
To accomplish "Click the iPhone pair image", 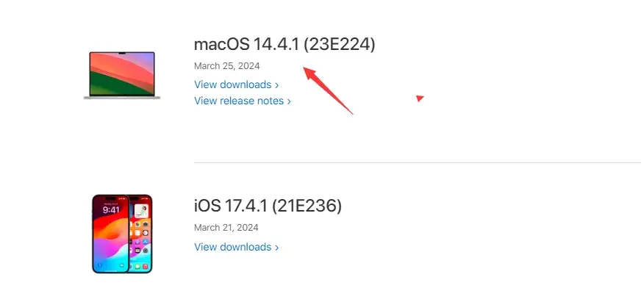I will pyautogui.click(x=122, y=234).
